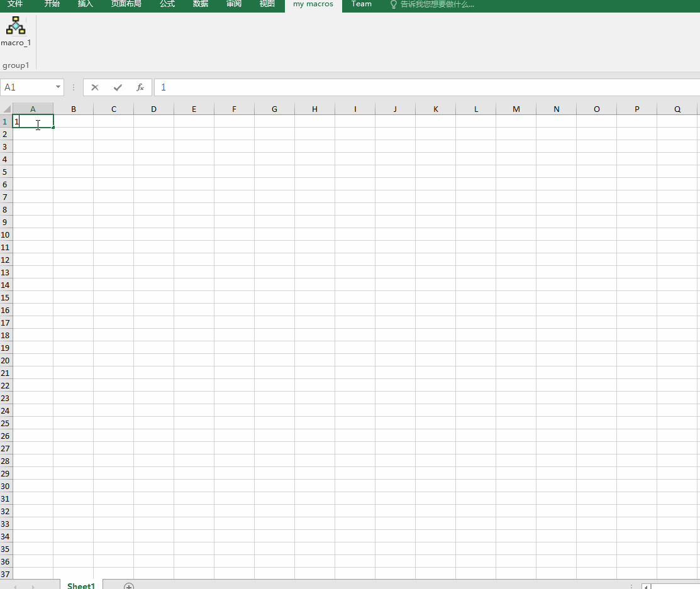Open the 视图 ribbon tab
The height and width of the screenshot is (589, 700).
tap(267, 4)
